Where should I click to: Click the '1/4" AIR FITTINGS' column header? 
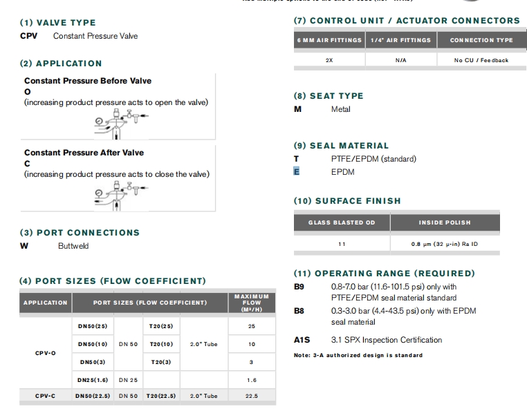coord(401,40)
